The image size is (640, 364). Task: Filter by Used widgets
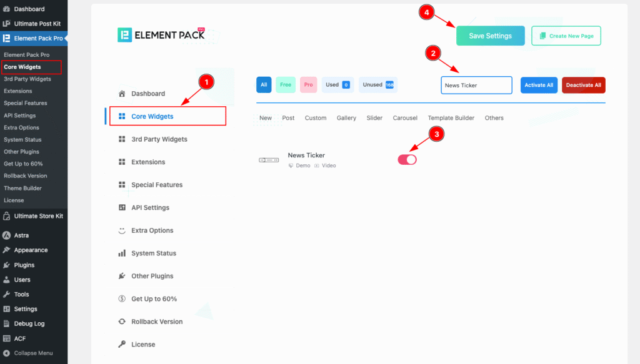coord(337,85)
